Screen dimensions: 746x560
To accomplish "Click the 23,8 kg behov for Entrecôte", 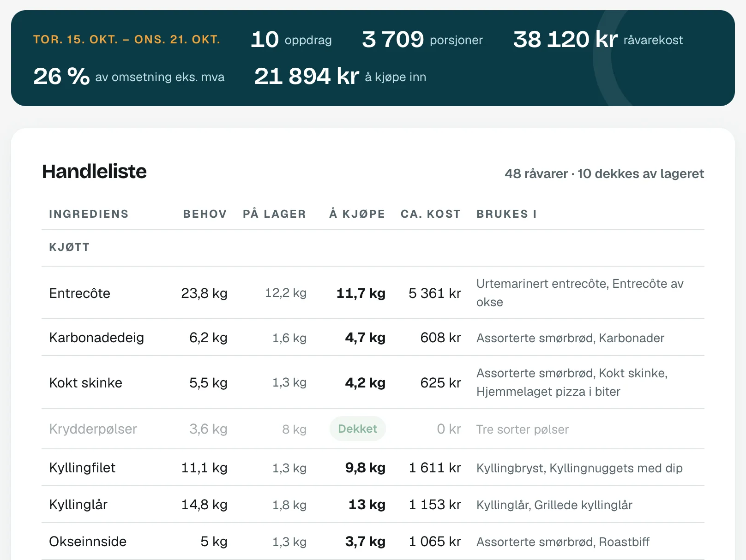I will click(204, 293).
